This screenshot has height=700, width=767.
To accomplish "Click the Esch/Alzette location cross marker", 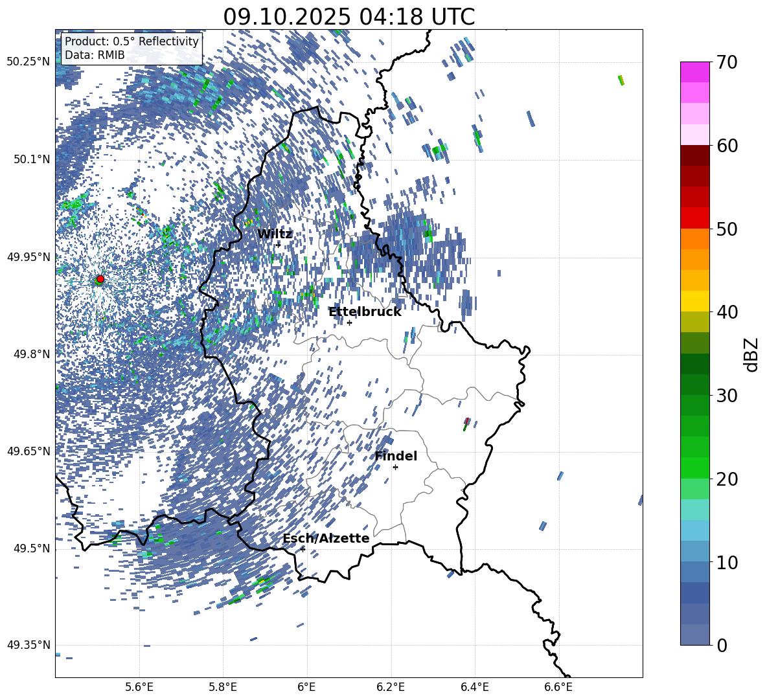I will coord(303,549).
